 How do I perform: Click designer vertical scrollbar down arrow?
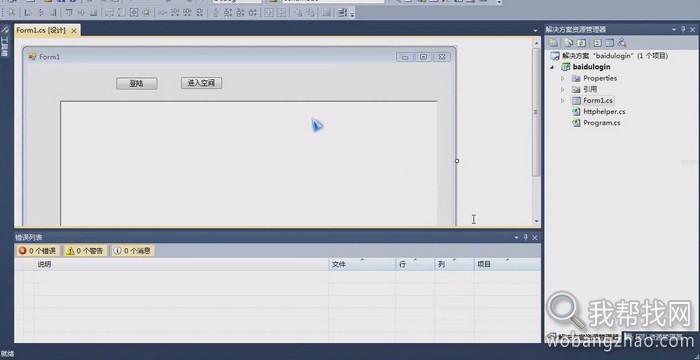pyautogui.click(x=536, y=221)
